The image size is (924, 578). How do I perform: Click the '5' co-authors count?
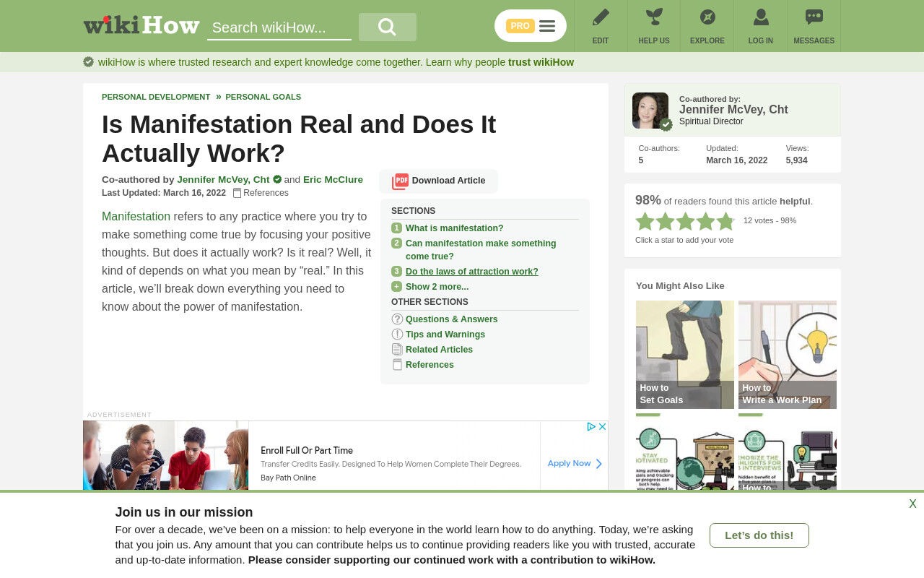click(x=641, y=160)
